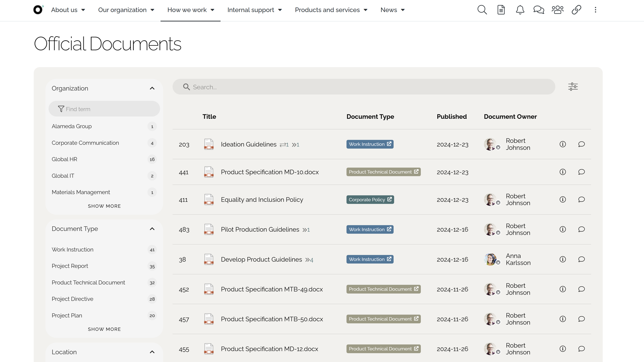The height and width of the screenshot is (362, 644).
Task: Click Product Technical Document tag on MD-10.docx
Action: [383, 172]
